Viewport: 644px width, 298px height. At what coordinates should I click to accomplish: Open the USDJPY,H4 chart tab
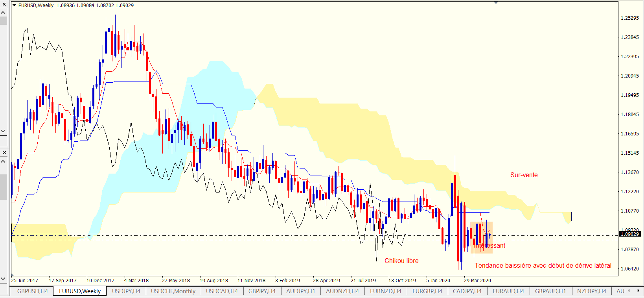point(126,291)
